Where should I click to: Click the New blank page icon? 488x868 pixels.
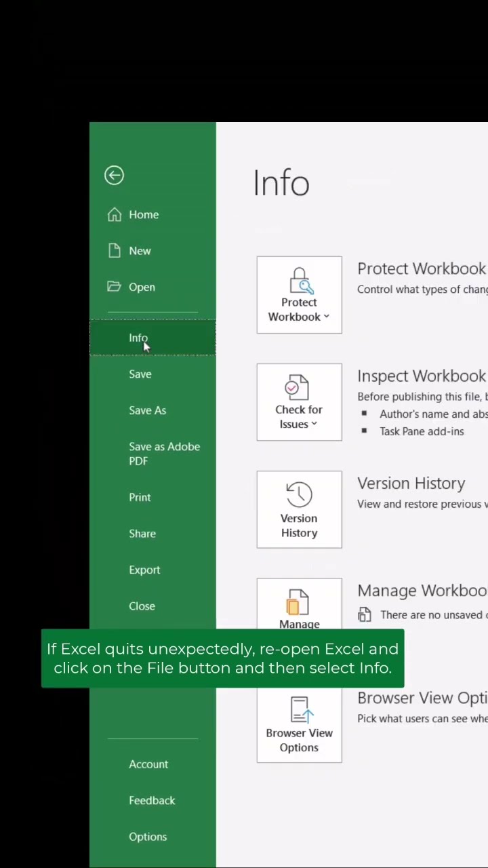(x=114, y=250)
